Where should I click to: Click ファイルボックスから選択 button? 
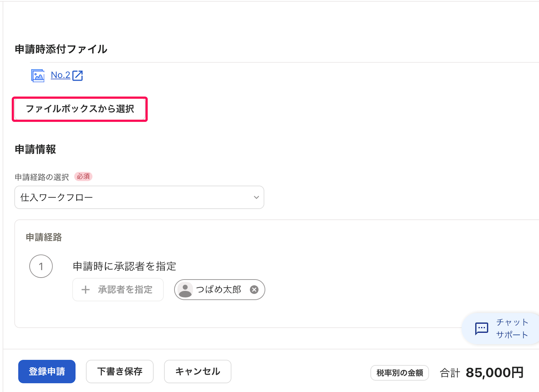point(80,109)
